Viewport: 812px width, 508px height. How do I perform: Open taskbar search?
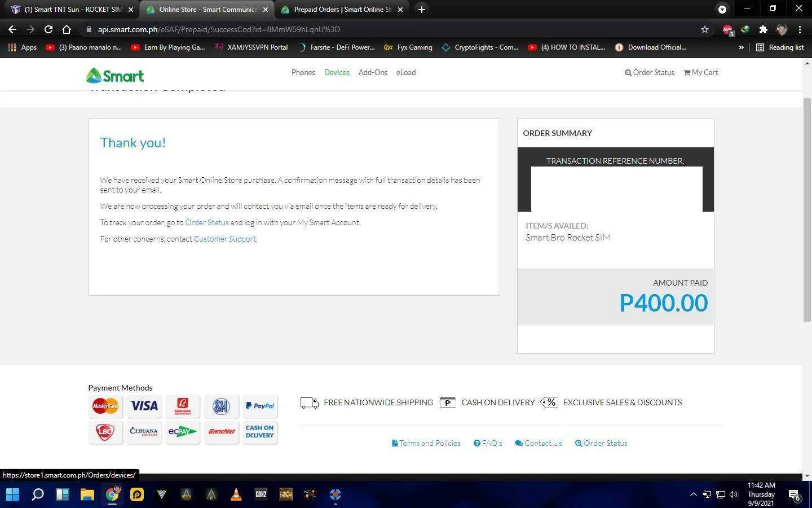[37, 495]
